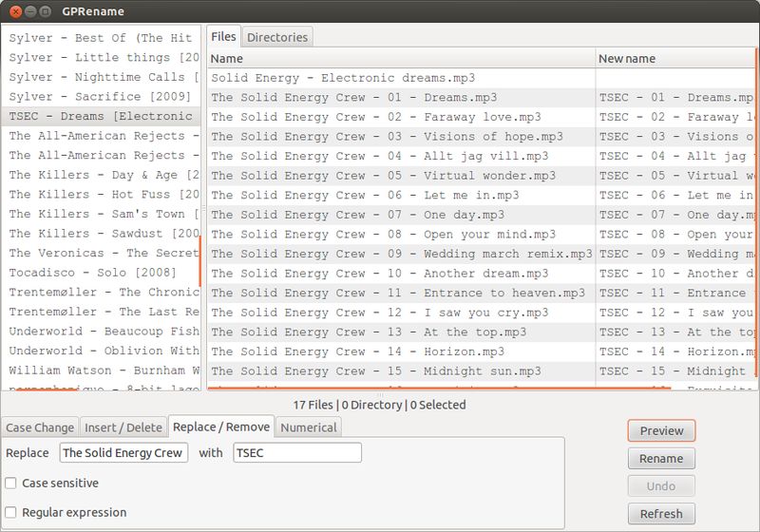Select file '01 - Dreams.mp3'
Screen dimensions: 760x532
click(401, 98)
